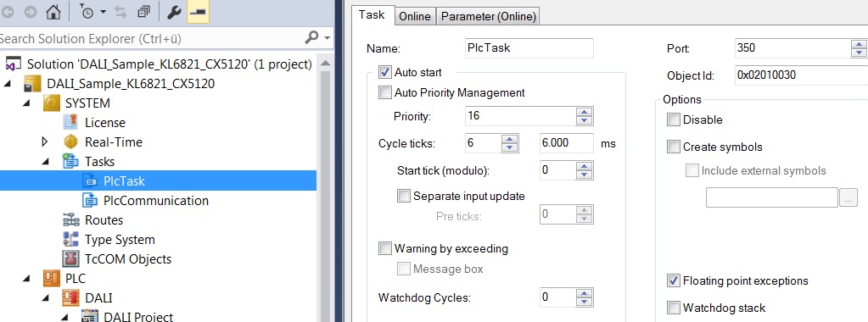This screenshot has width=868, height=322.
Task: Open the Properties wrench icon
Action: click(x=174, y=12)
